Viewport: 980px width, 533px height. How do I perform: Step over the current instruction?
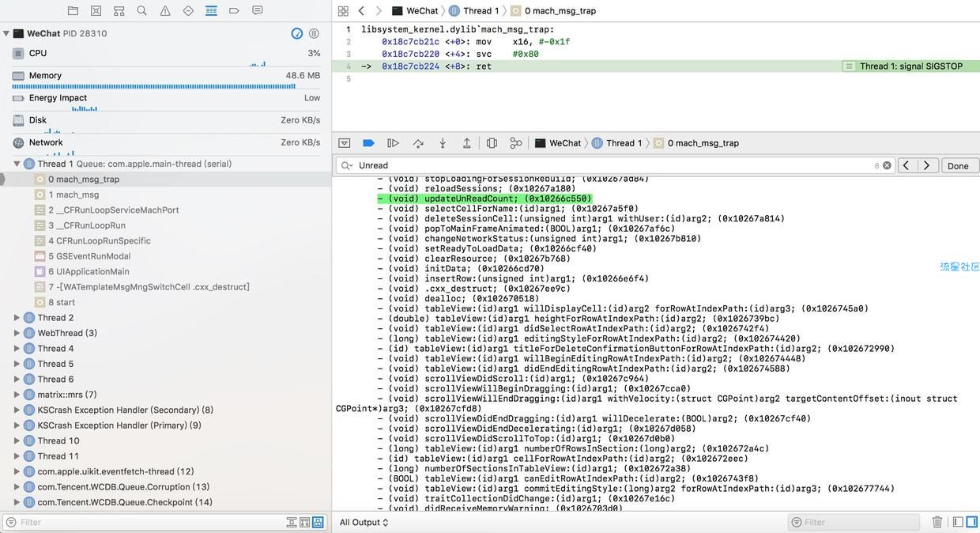[x=418, y=143]
